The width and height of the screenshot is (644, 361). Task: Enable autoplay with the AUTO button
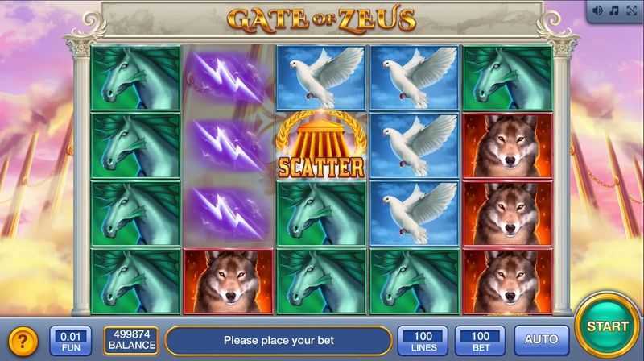tap(541, 340)
